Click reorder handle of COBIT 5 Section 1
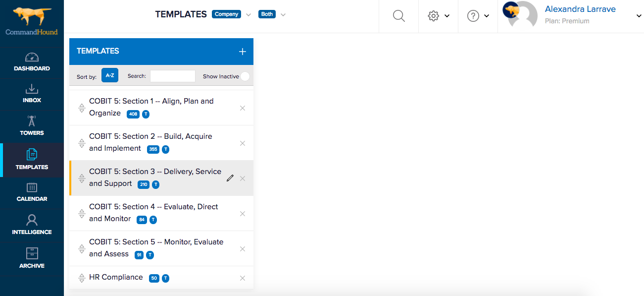644x296 pixels. [82, 108]
